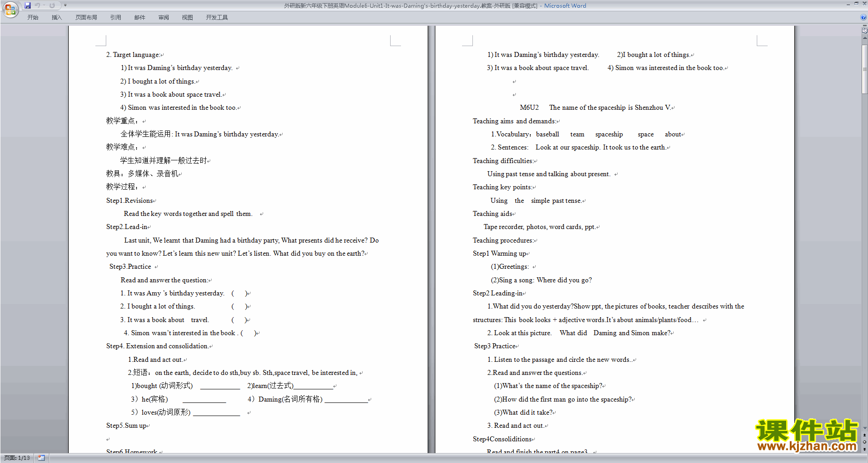Click the vertical scrollbar down arrow
This screenshot has width=868, height=463.
(x=864, y=428)
